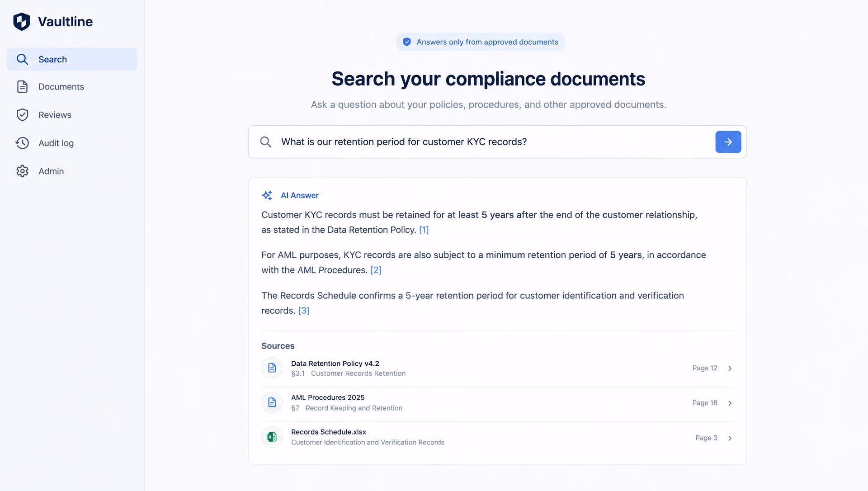Image resolution: width=868 pixels, height=491 pixels.
Task: Click the Admin gear icon
Action: click(22, 171)
